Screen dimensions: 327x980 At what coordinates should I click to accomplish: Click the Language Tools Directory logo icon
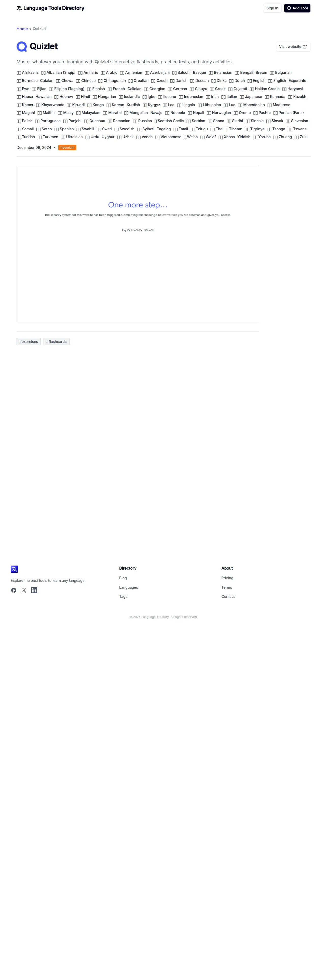(19, 8)
